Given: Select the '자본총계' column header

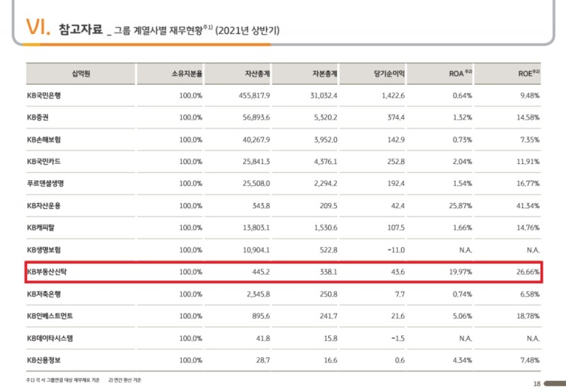Looking at the screenshot, I should [325, 74].
